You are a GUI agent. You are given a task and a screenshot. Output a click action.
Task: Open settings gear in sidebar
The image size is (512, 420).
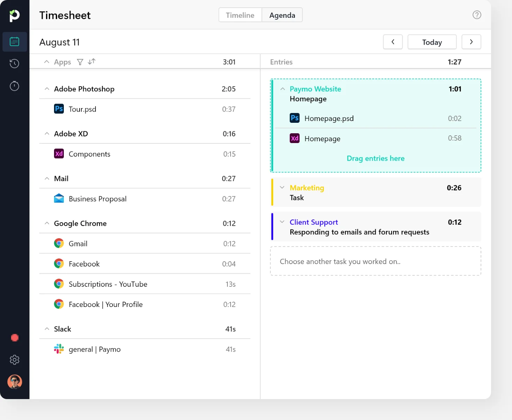pyautogui.click(x=14, y=360)
